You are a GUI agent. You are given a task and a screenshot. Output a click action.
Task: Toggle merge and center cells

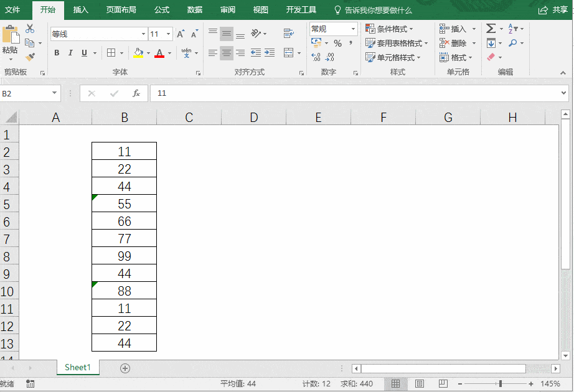289,53
